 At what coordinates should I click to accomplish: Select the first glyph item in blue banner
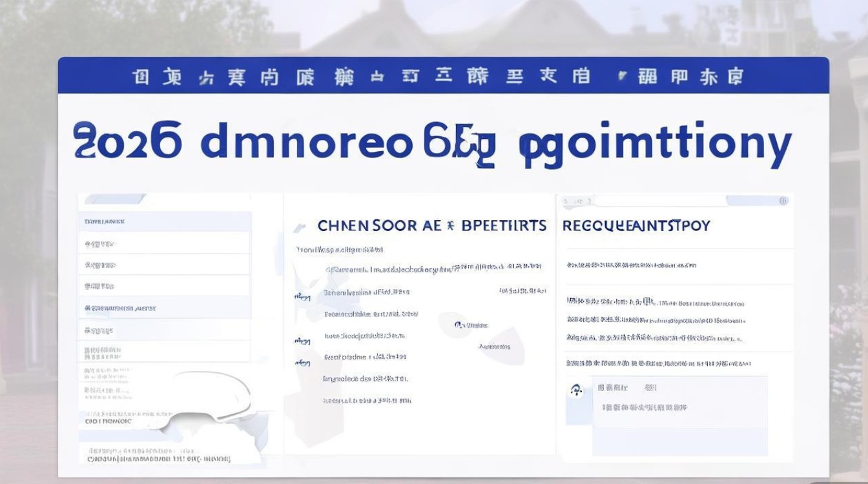pyautogui.click(x=141, y=76)
